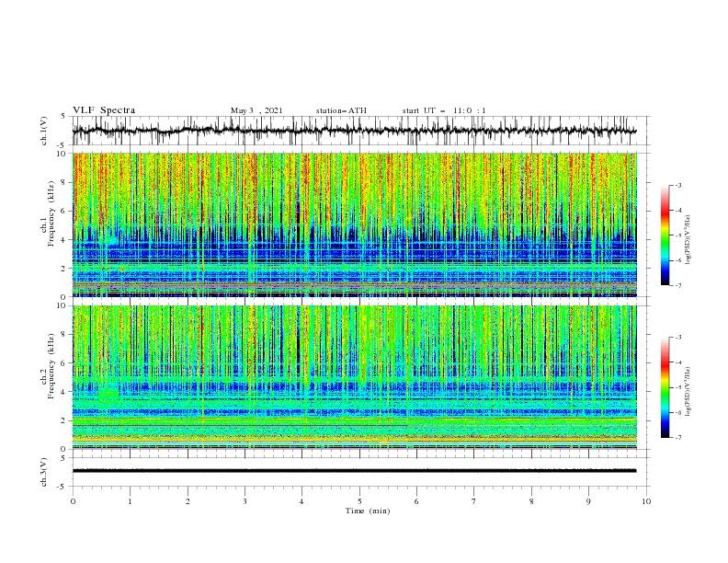Click the "-7" tick on the lower colorbar
The image size is (728, 563).
[x=677, y=438]
